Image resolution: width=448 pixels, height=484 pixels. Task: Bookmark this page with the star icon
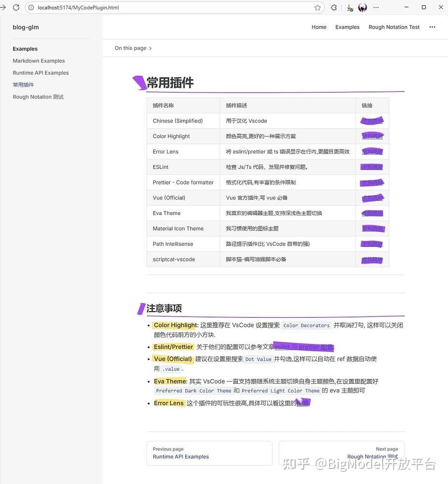pos(317,7)
